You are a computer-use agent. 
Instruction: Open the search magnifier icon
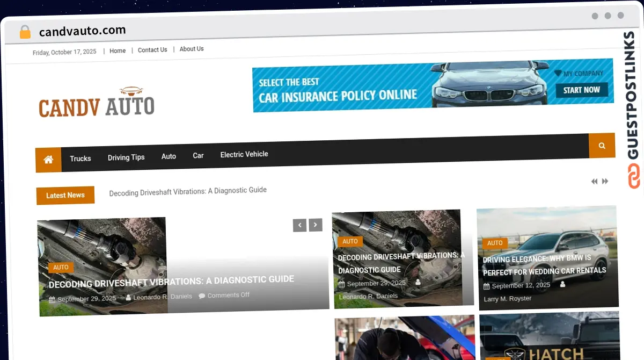[602, 145]
